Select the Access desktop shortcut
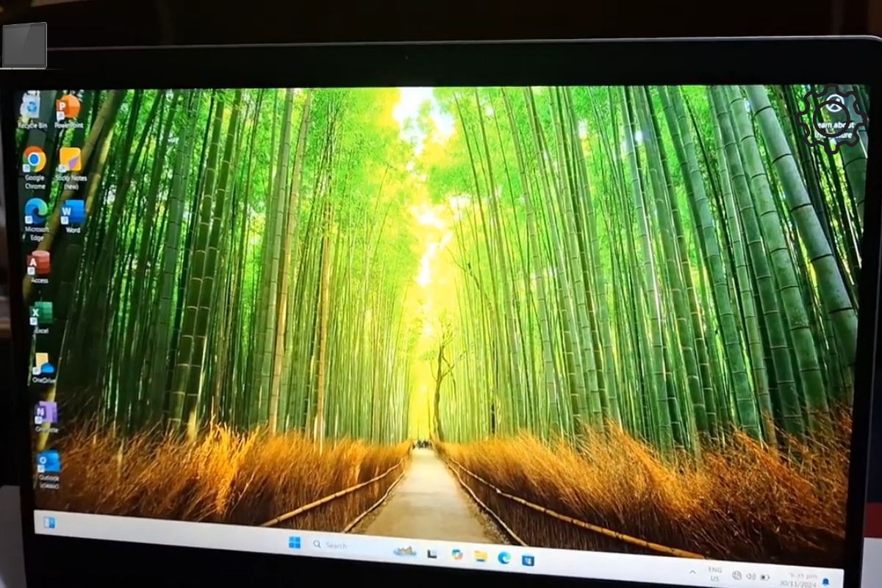 38,268
